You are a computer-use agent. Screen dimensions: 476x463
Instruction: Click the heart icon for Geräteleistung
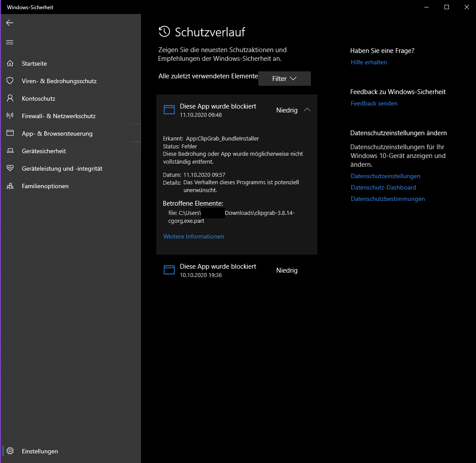coord(10,168)
